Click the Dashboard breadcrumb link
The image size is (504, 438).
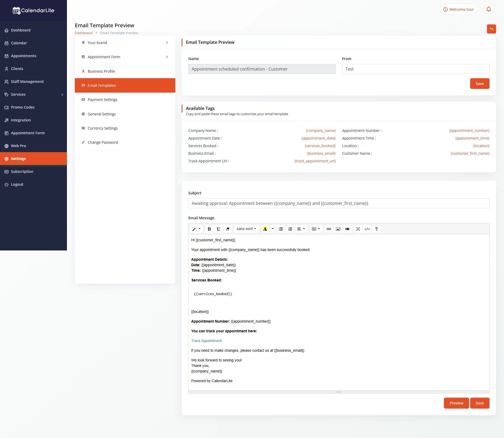click(83, 33)
